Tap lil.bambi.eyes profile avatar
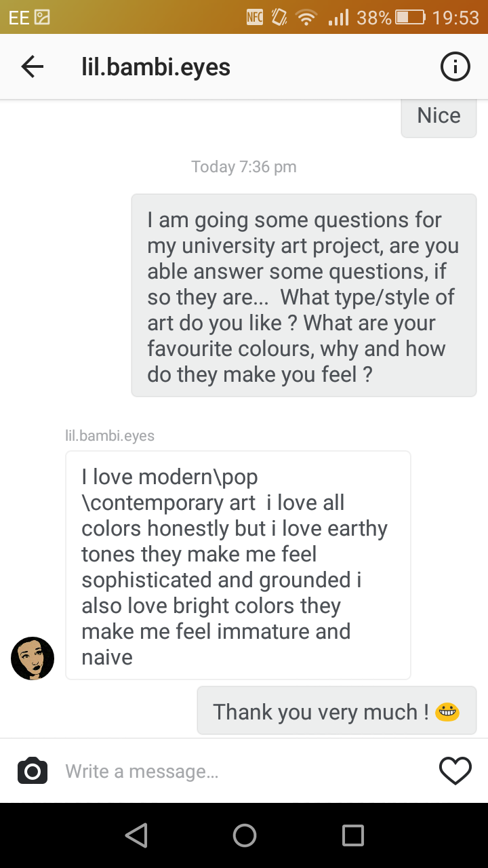 (x=33, y=658)
